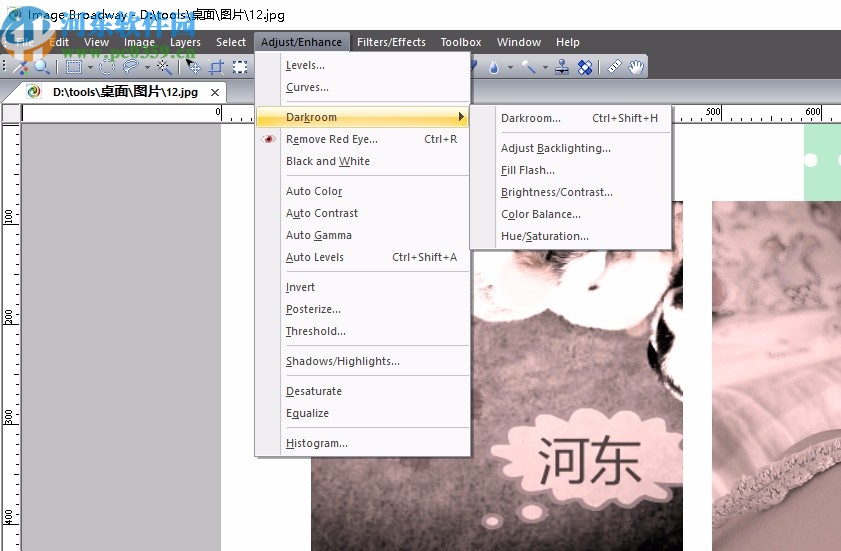
Task: Open the Window menu
Action: pos(519,42)
